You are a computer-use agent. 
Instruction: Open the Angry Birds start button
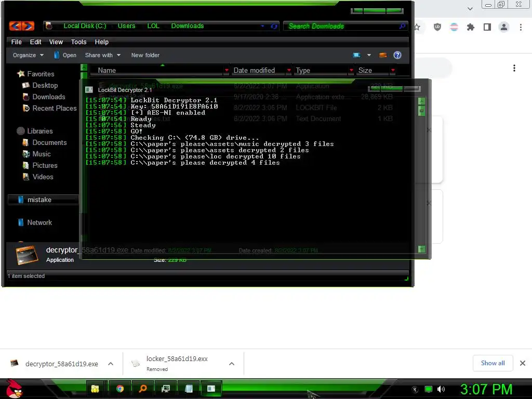(14, 389)
